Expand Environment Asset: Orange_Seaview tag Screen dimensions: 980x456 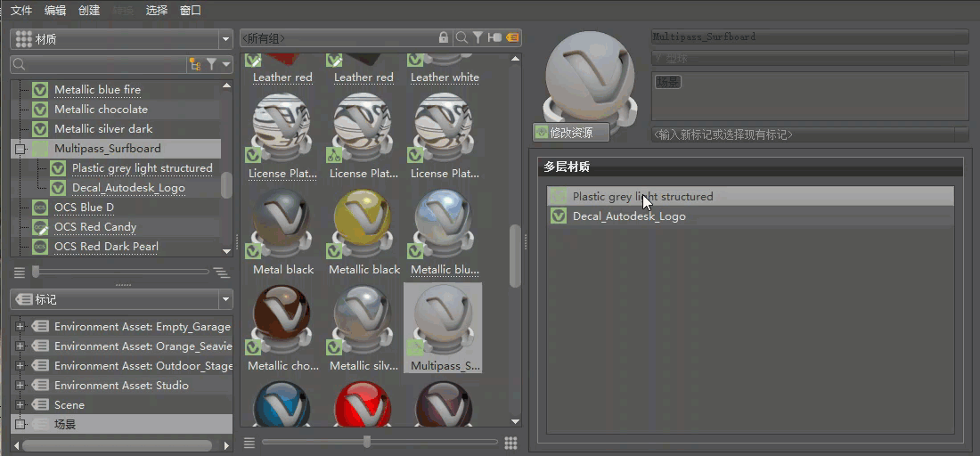[x=20, y=346]
